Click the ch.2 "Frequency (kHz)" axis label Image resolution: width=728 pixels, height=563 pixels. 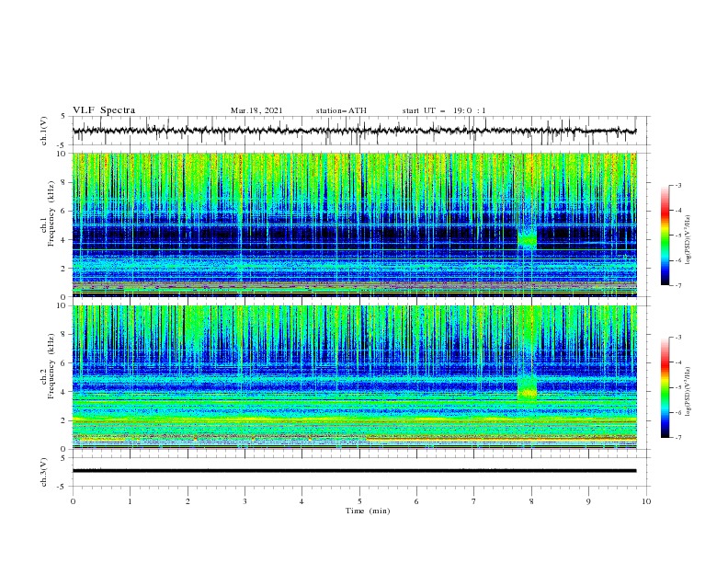51,365
